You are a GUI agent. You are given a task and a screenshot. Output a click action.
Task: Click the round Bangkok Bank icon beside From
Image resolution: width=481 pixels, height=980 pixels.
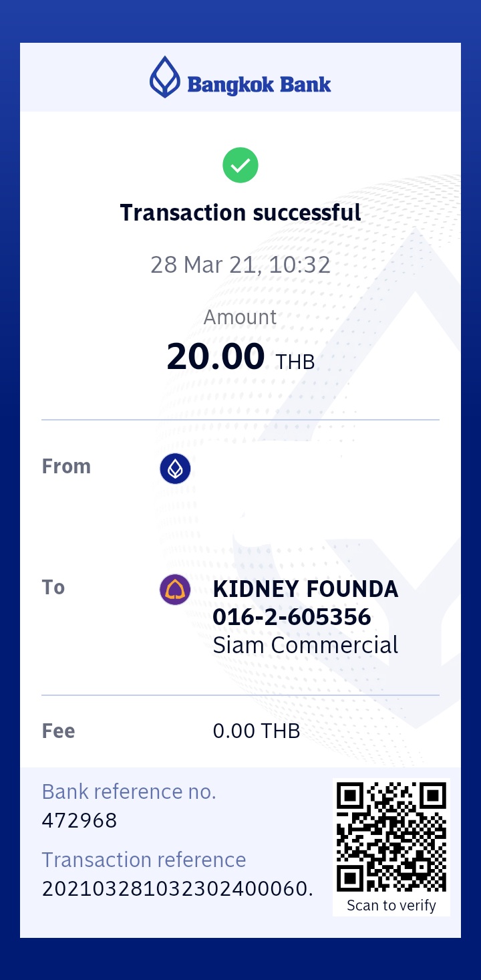click(175, 469)
